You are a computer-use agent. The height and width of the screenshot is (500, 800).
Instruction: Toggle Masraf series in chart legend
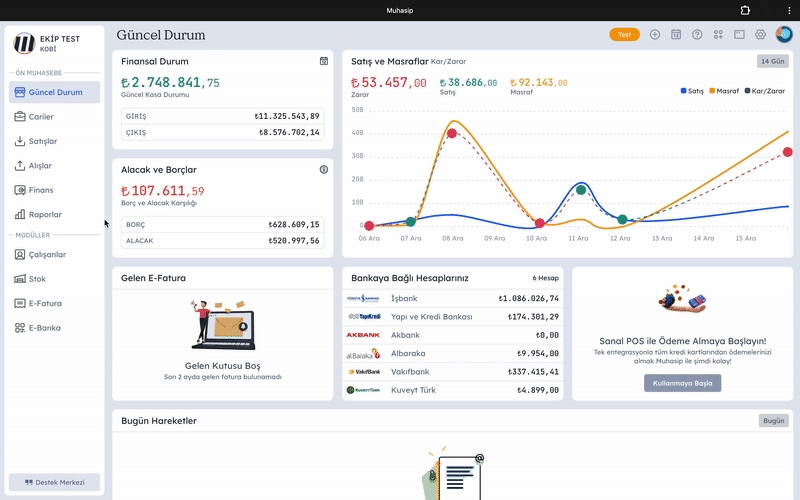click(727, 91)
